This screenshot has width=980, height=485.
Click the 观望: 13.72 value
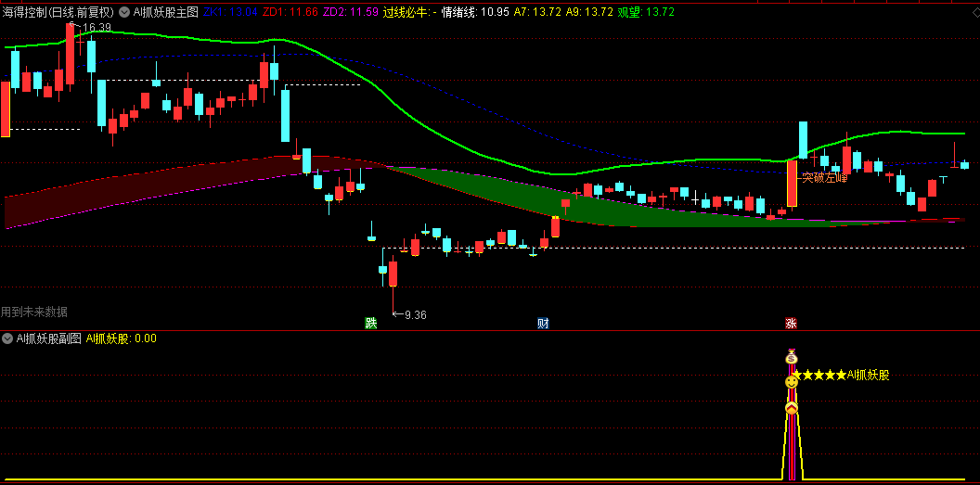pos(646,11)
